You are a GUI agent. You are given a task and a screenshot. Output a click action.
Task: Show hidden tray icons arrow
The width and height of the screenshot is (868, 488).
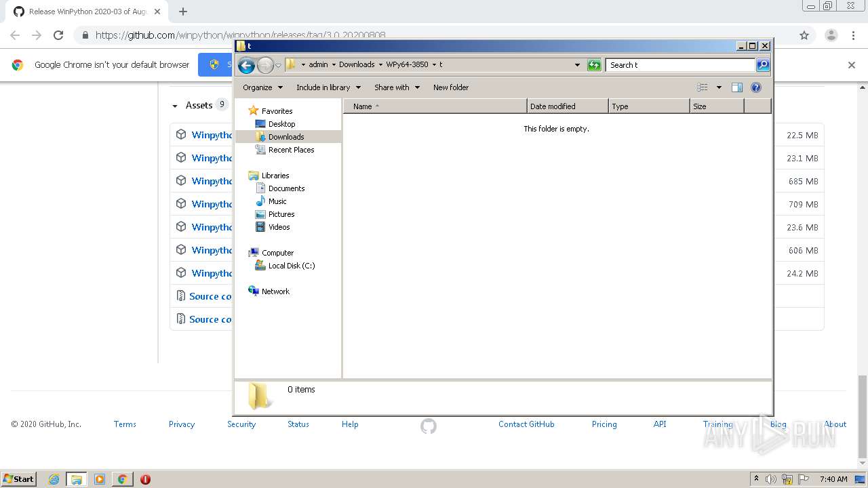756,479
